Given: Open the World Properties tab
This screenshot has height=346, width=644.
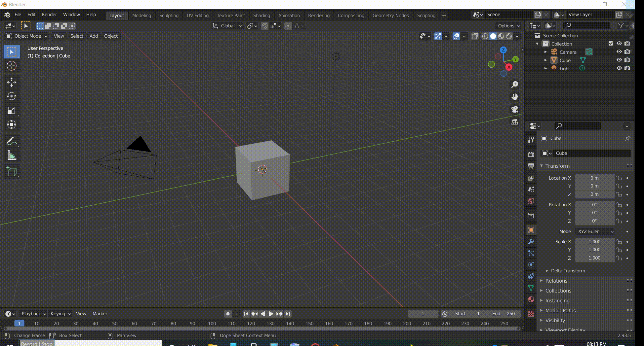Looking at the screenshot, I should 531,201.
